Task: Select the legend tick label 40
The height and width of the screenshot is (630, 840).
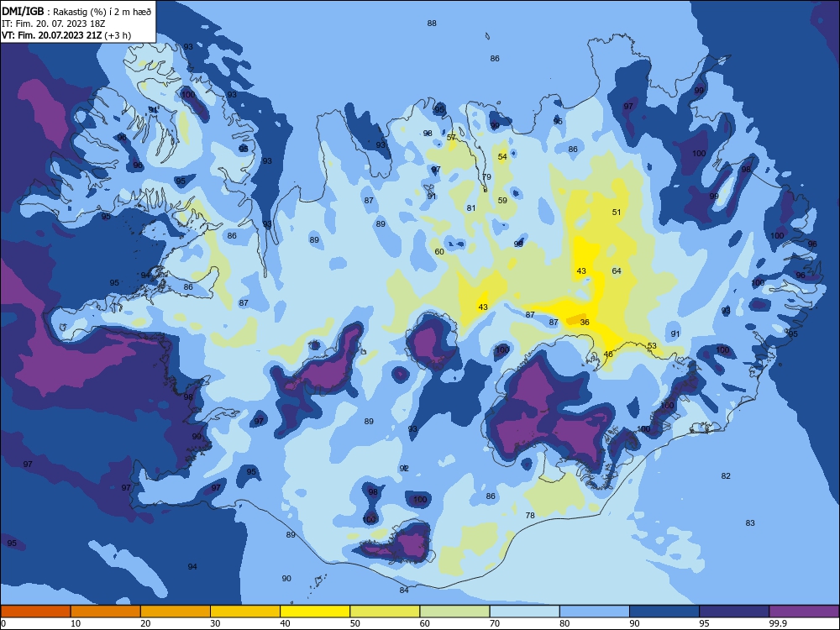Action: [x=285, y=623]
